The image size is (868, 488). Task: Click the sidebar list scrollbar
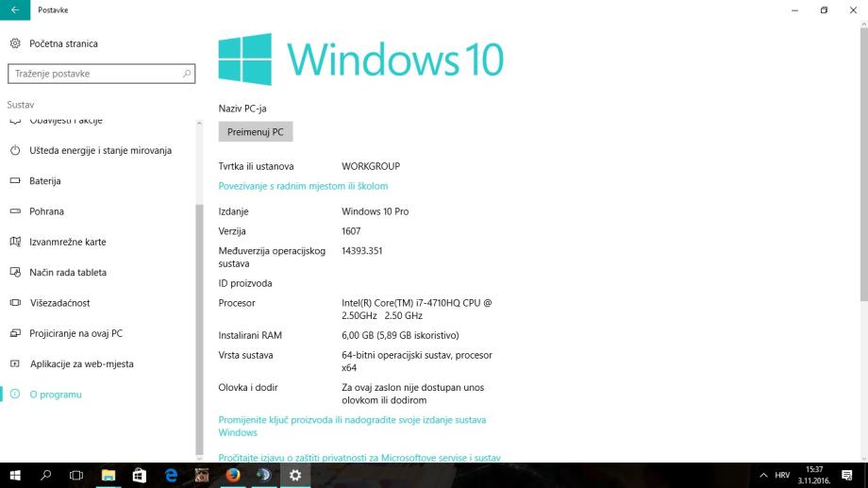[199, 329]
